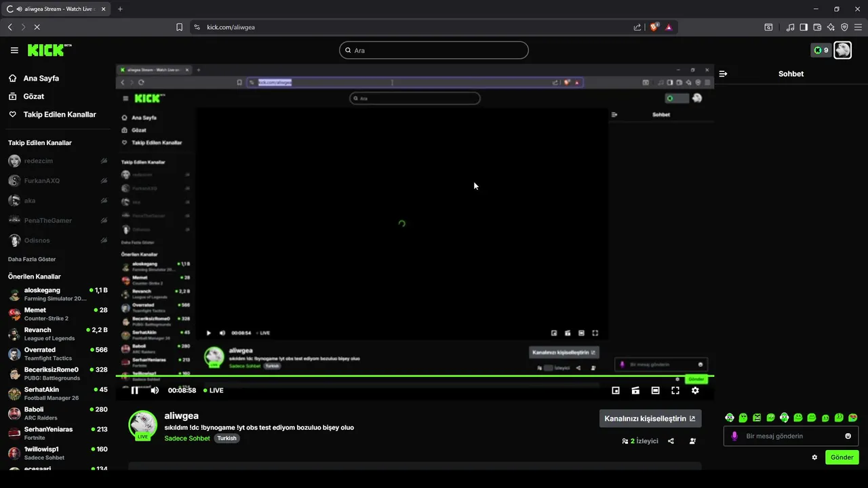Bookmark this page in address bar
This screenshot has width=868, height=488.
point(179,27)
